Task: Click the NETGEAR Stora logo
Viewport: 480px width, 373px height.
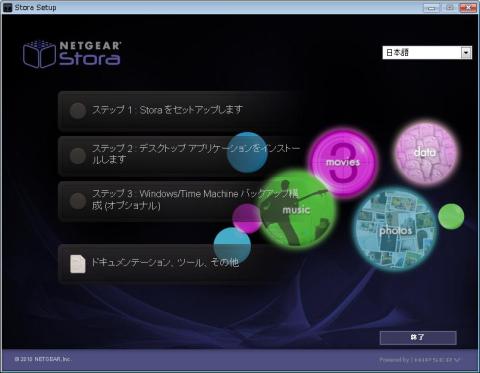Action: point(72,54)
